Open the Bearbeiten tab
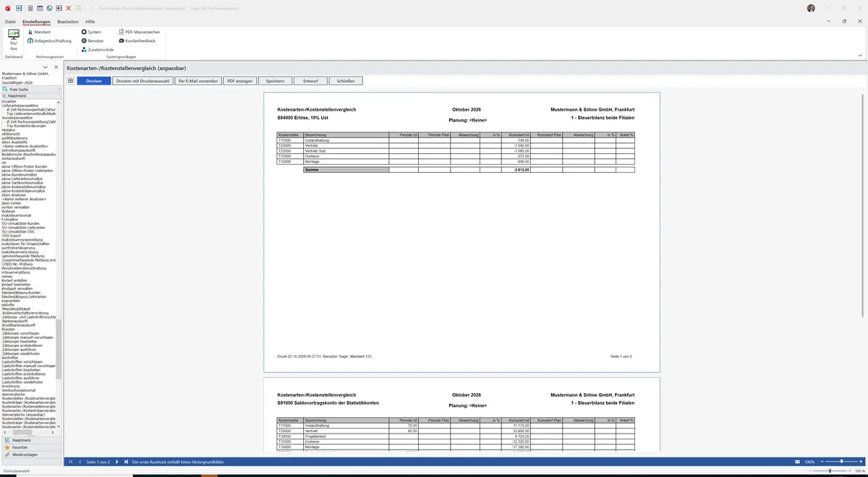Screen dimensions: 868x477 pos(68,22)
